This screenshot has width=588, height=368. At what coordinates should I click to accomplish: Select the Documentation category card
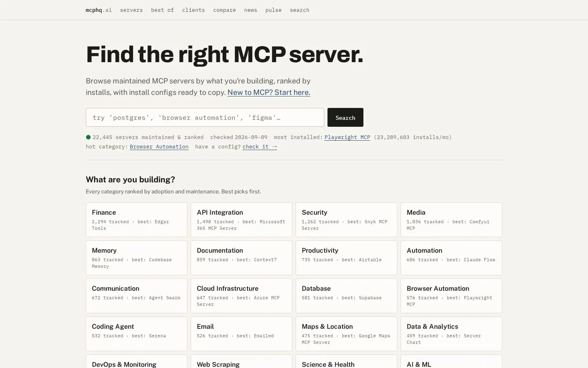(241, 258)
